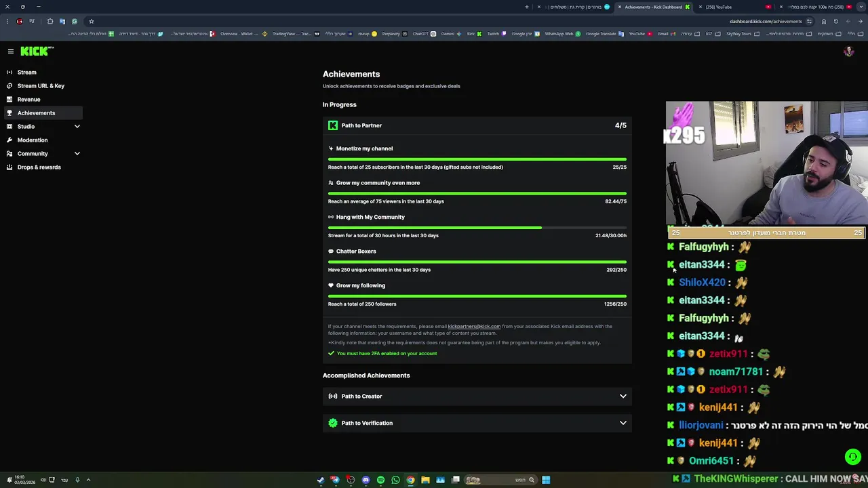Image resolution: width=868 pixels, height=488 pixels.
Task: Click the taskbar volume icon
Action: [x=43, y=480]
